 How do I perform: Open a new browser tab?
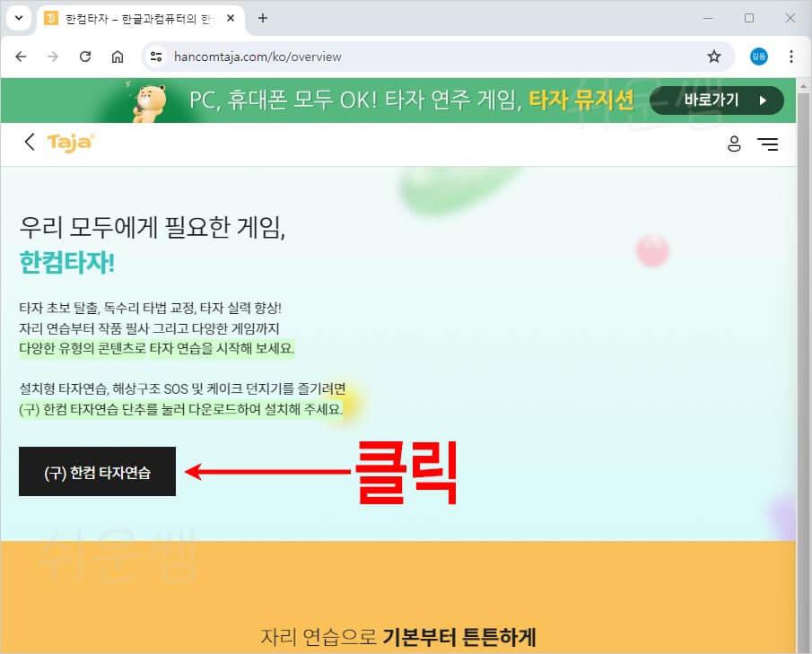[x=260, y=17]
